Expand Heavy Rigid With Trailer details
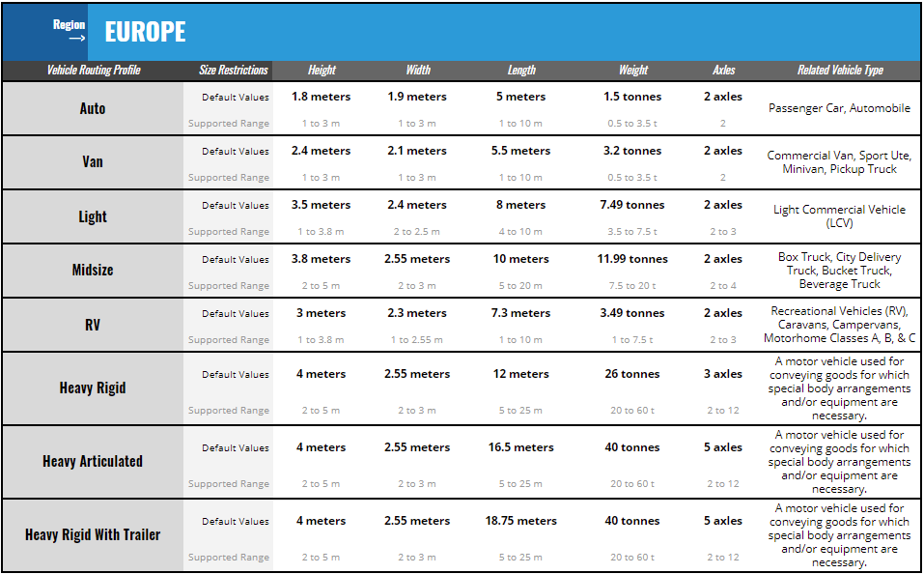924x574 pixels. pos(92,534)
